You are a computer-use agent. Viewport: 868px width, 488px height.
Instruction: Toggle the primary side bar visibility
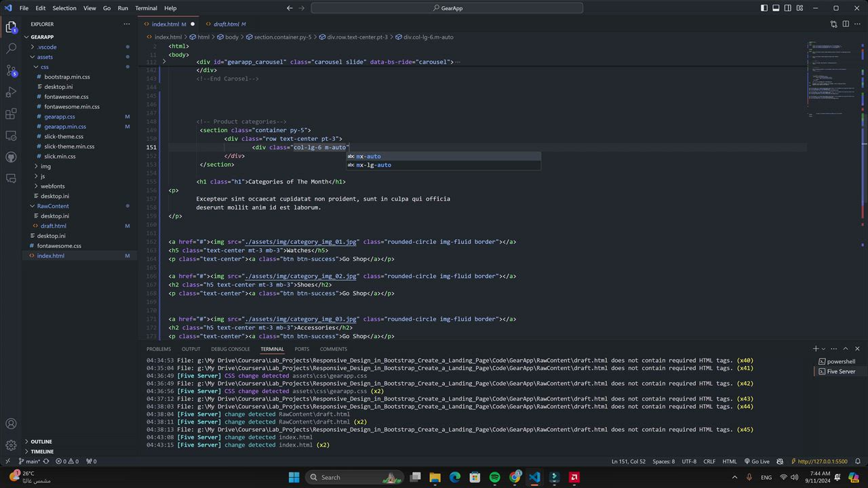click(x=764, y=8)
